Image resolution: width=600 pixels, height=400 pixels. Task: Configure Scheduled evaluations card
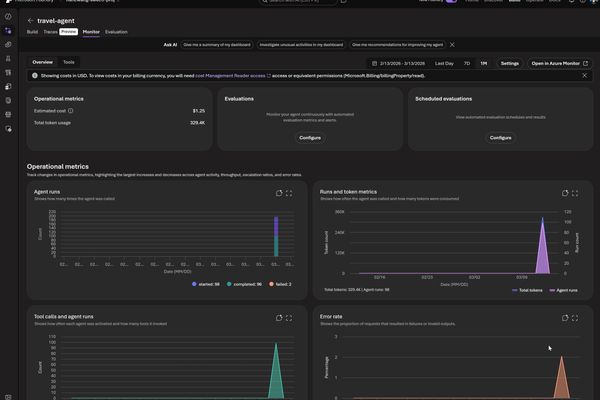tap(501, 138)
